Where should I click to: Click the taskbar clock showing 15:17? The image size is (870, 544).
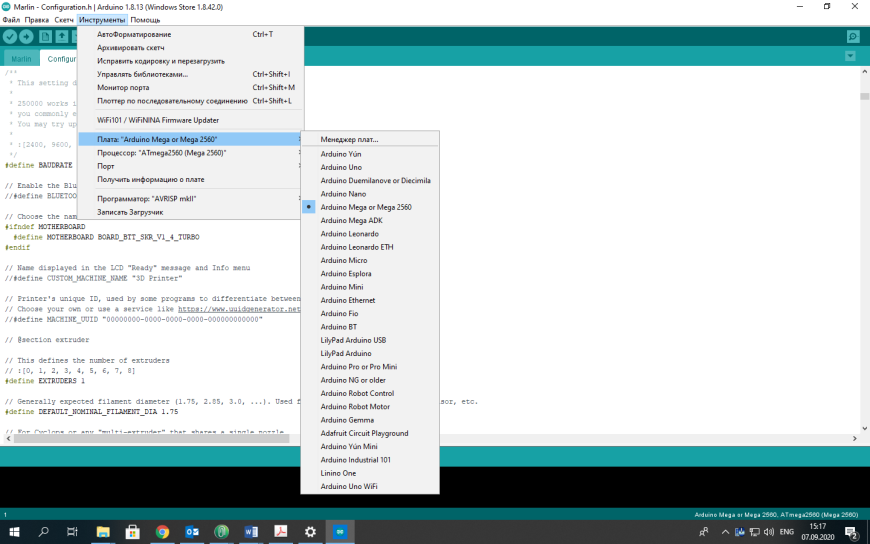pyautogui.click(x=817, y=532)
